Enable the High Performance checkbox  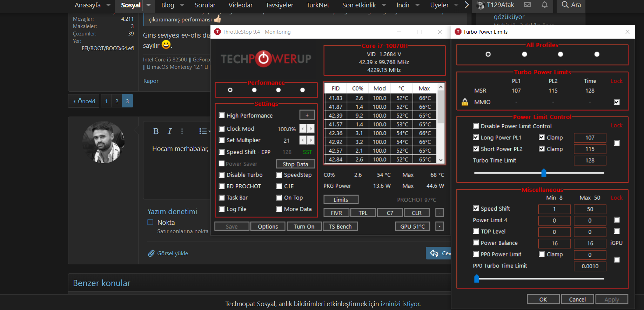[222, 116]
